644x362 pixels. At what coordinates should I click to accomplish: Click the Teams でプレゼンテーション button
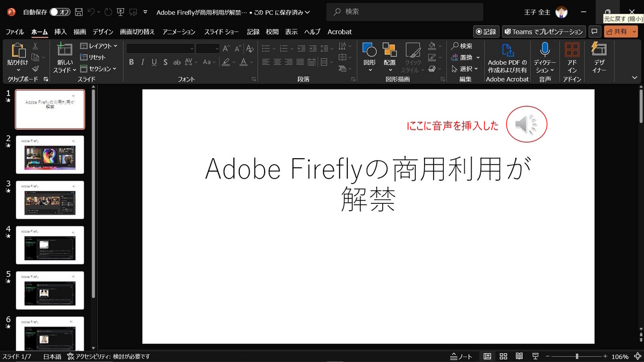coord(544,32)
